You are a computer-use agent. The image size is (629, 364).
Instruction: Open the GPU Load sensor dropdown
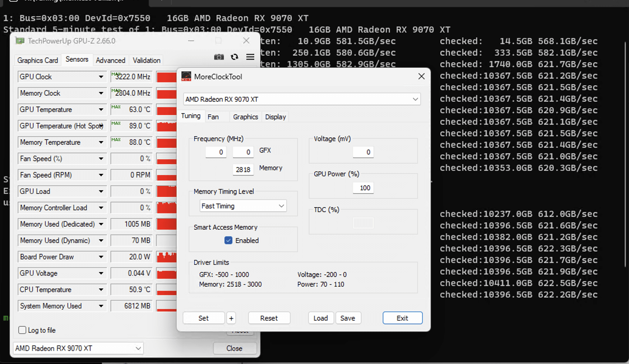pos(101,191)
